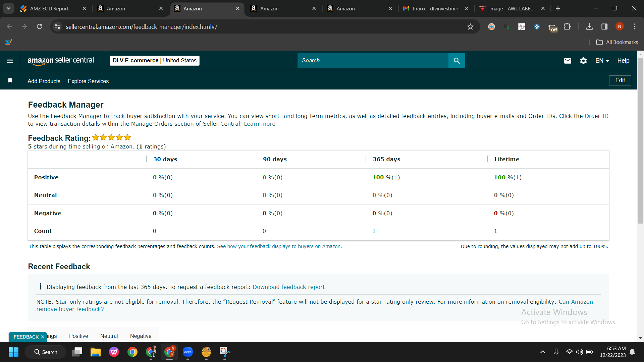Image resolution: width=644 pixels, height=362 pixels.
Task: Bookmark this page with the star icon
Action: click(470, 27)
